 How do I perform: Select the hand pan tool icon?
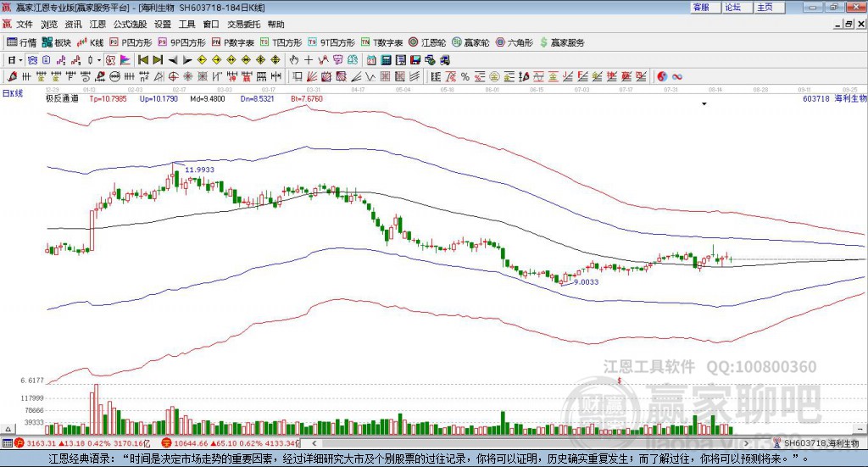294,60
